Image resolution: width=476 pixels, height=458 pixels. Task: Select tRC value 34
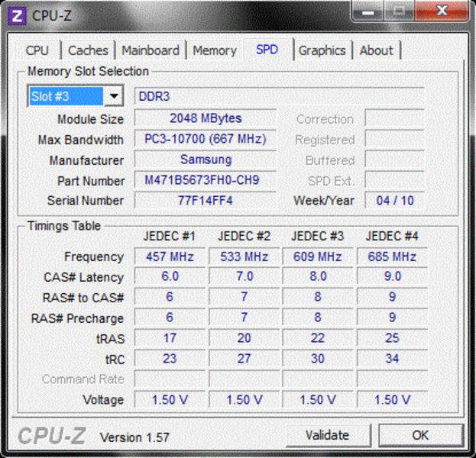pos(392,359)
